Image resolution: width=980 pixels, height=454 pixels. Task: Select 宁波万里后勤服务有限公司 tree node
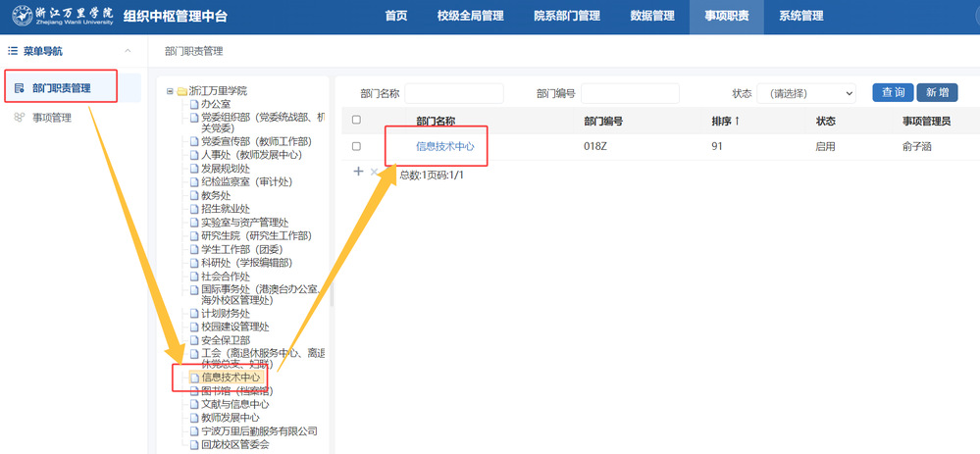tap(259, 430)
